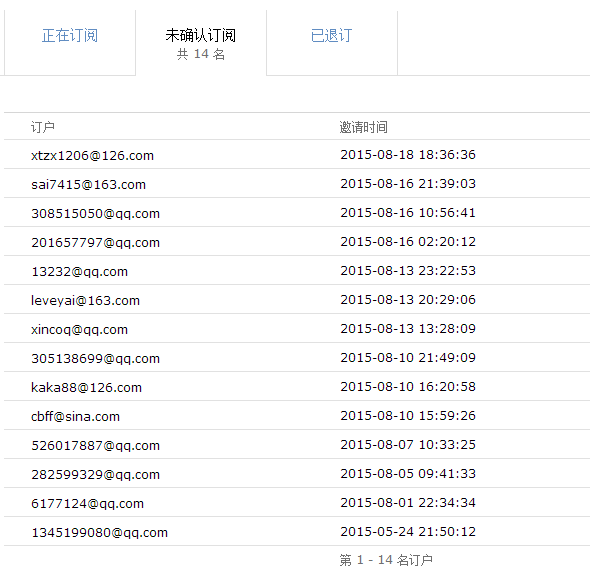Click the 308515050@qq.com entry

click(96, 213)
